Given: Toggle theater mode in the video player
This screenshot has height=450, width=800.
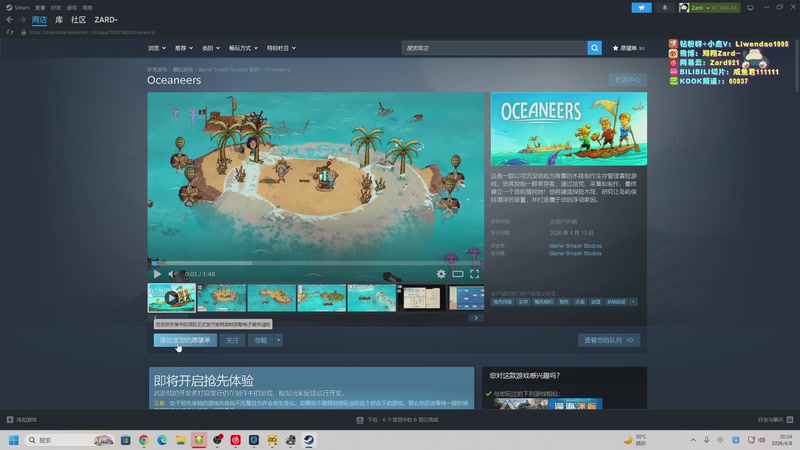Looking at the screenshot, I should click(x=458, y=274).
